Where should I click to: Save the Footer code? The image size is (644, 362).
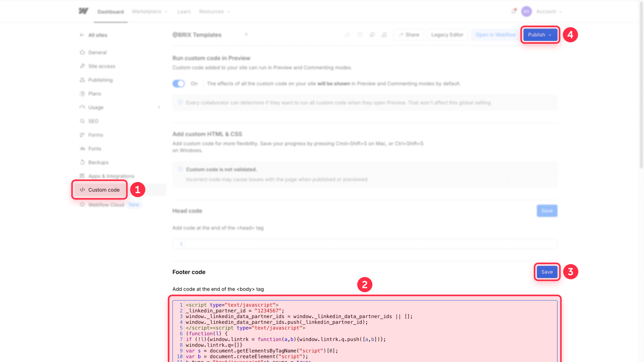(547, 272)
